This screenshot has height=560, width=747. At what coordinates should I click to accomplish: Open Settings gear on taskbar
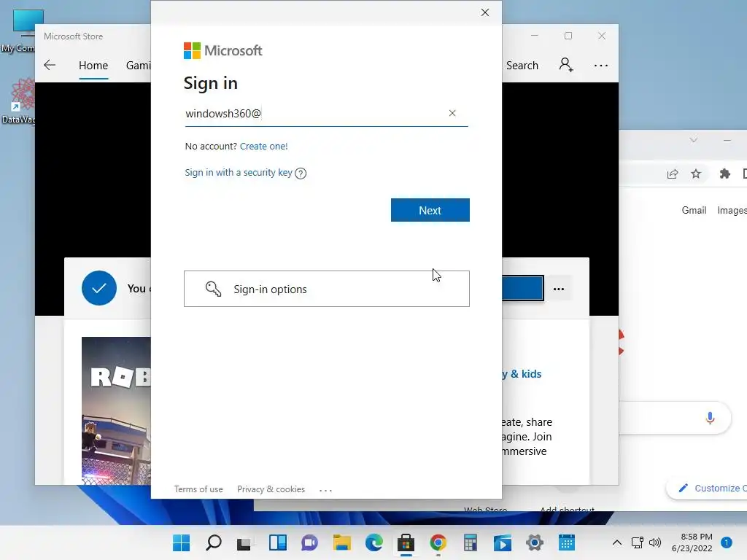535,542
